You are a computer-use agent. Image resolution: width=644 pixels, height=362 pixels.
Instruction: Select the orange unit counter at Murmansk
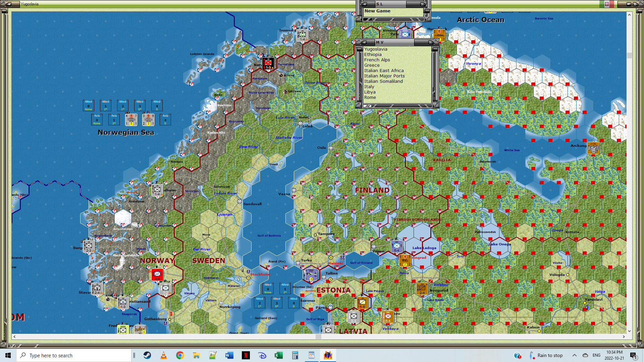coord(439,35)
